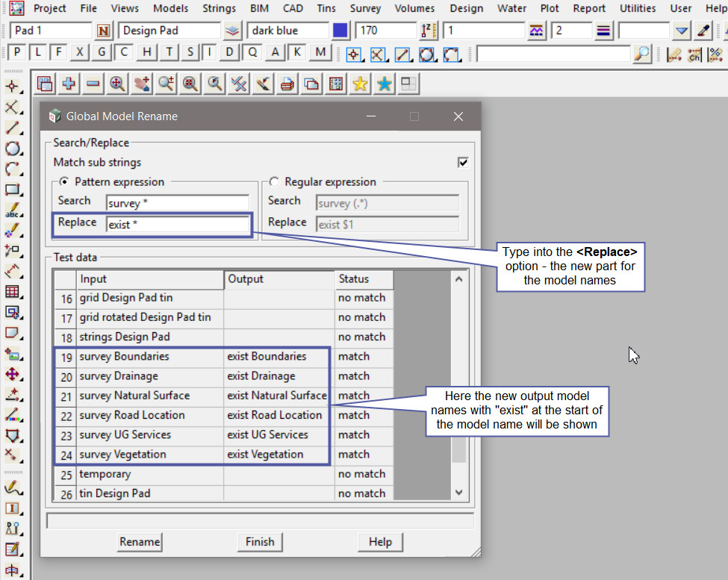Select the Pattern expression radio button
Image resolution: width=728 pixels, height=580 pixels.
click(64, 181)
